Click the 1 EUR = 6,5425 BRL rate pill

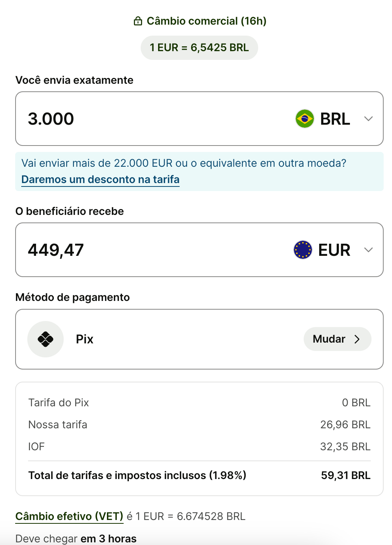point(199,48)
